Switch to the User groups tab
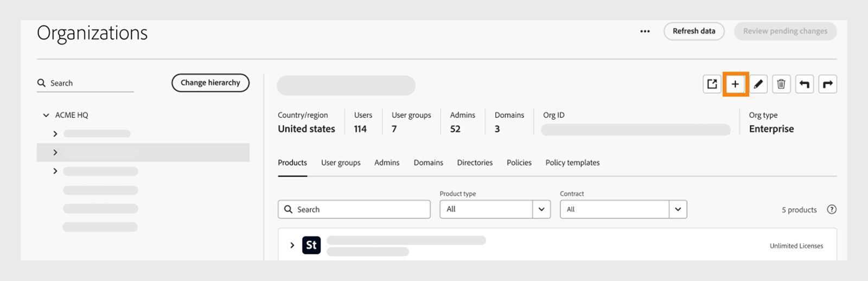The width and height of the screenshot is (868, 281). click(x=341, y=163)
